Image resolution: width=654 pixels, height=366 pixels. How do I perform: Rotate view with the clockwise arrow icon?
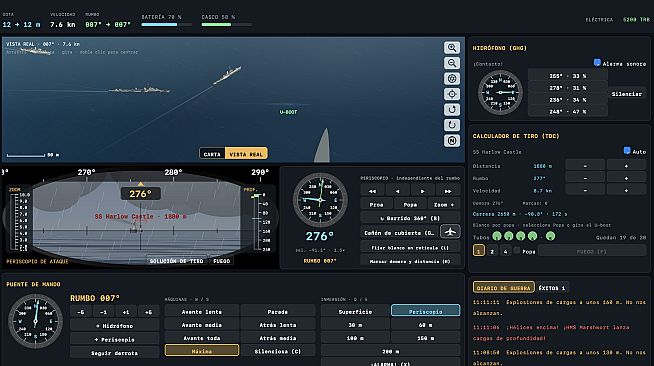[x=452, y=110]
